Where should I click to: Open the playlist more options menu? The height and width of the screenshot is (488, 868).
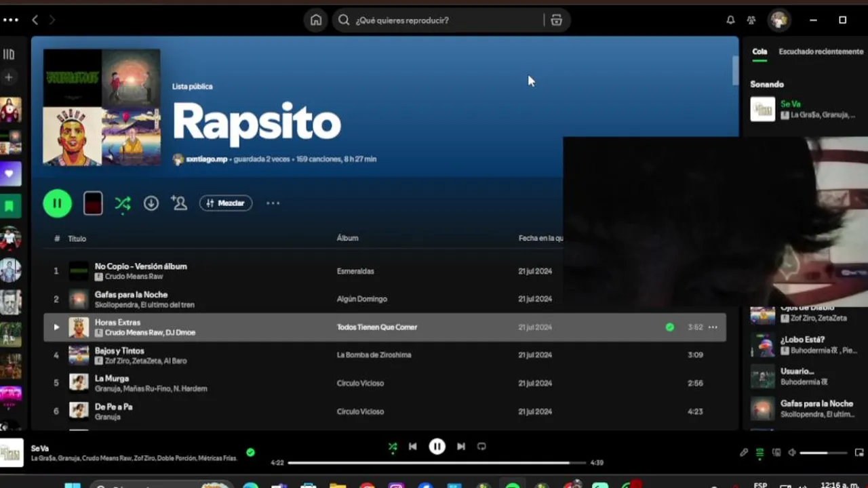(x=273, y=203)
